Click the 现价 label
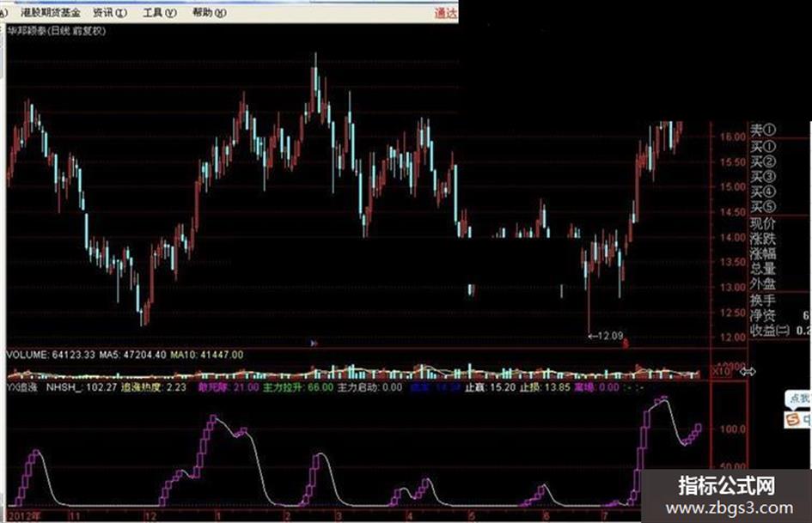 (763, 223)
